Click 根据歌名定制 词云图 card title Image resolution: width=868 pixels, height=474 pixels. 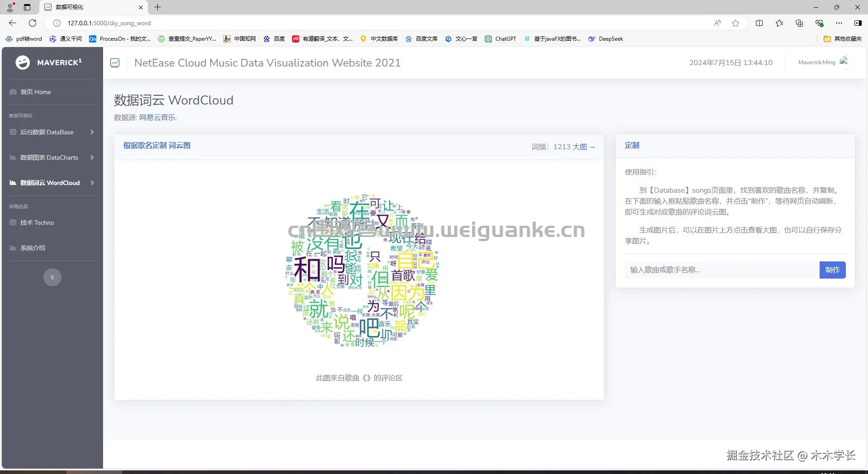tap(157, 146)
